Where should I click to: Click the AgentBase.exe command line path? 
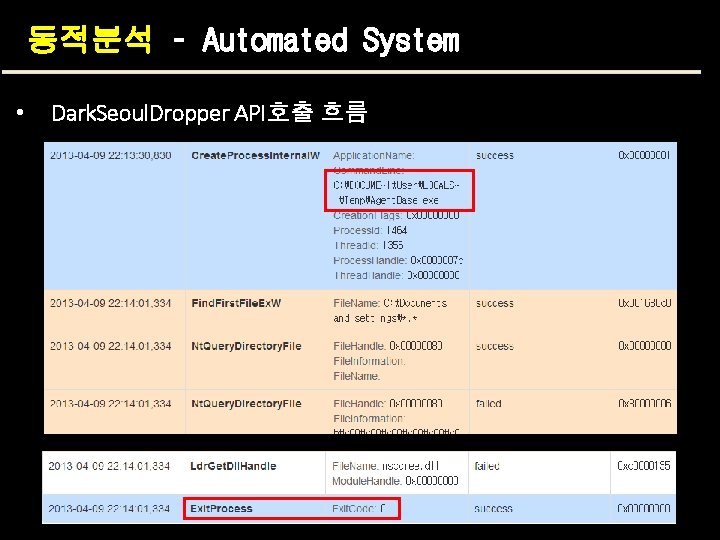click(397, 192)
